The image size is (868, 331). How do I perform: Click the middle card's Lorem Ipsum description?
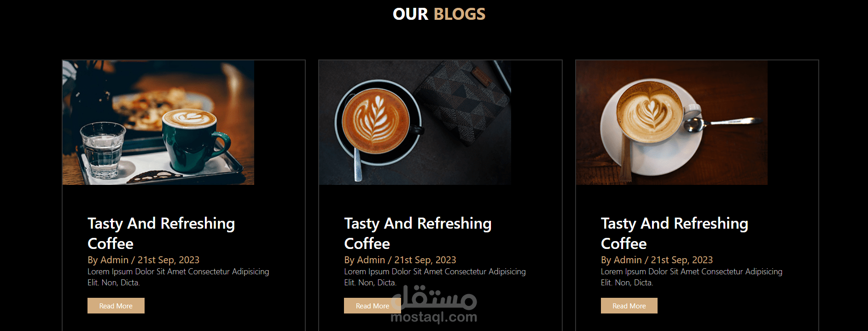pyautogui.click(x=435, y=277)
